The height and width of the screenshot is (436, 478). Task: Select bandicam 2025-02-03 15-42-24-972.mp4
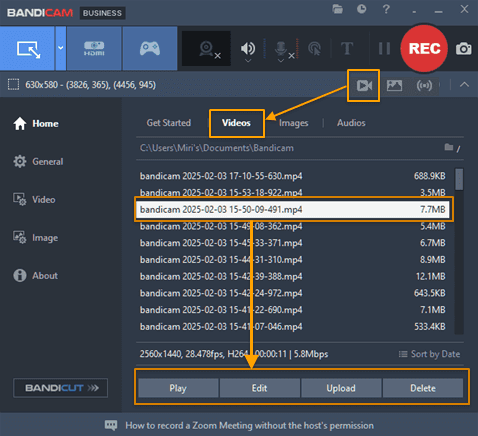click(x=293, y=293)
